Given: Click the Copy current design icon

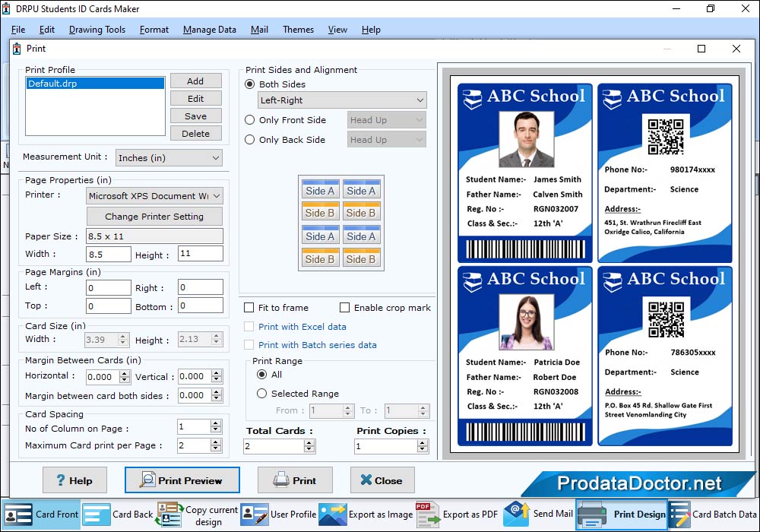Looking at the screenshot, I should point(169,515).
